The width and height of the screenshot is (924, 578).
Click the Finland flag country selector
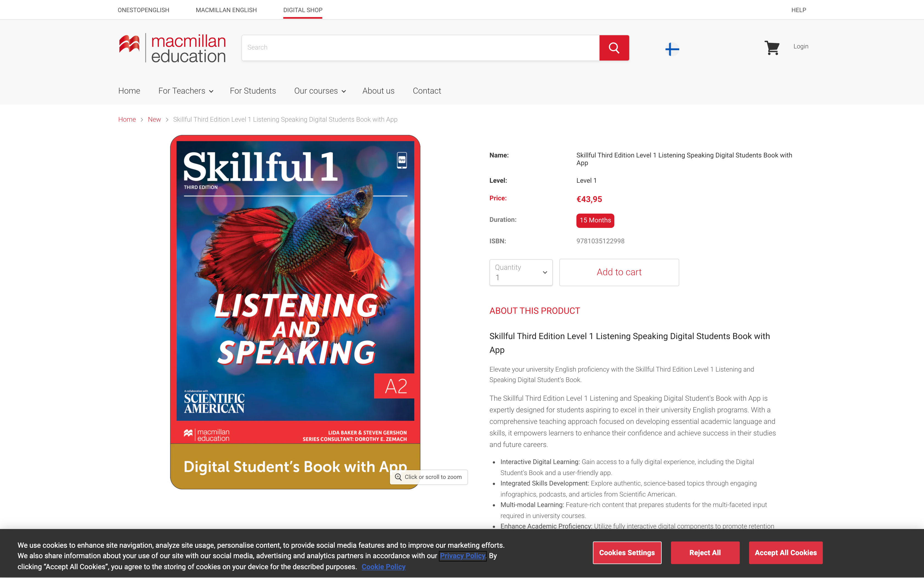coord(672,48)
